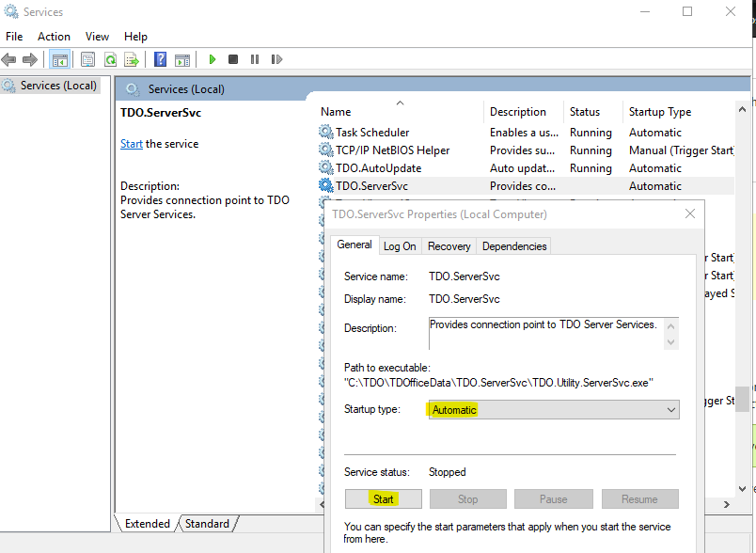The image size is (756, 553).
Task: Switch to the Log On tab
Action: tap(400, 245)
